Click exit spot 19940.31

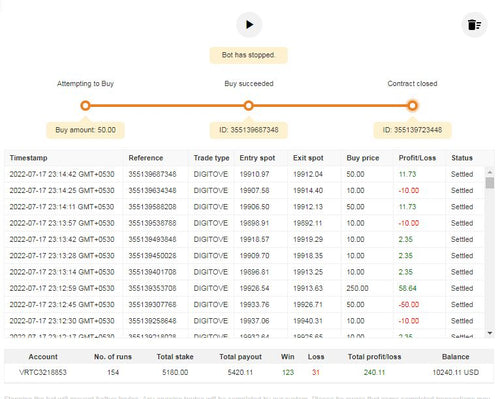pos(308,321)
